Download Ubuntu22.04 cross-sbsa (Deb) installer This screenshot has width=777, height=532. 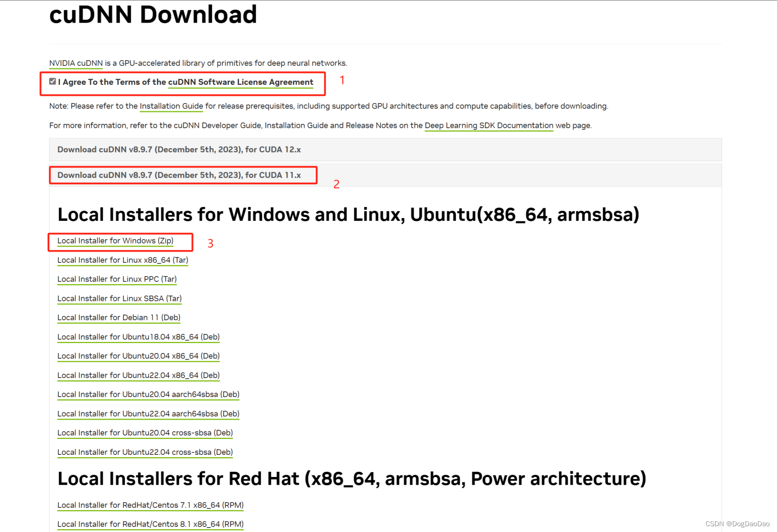[x=145, y=452]
